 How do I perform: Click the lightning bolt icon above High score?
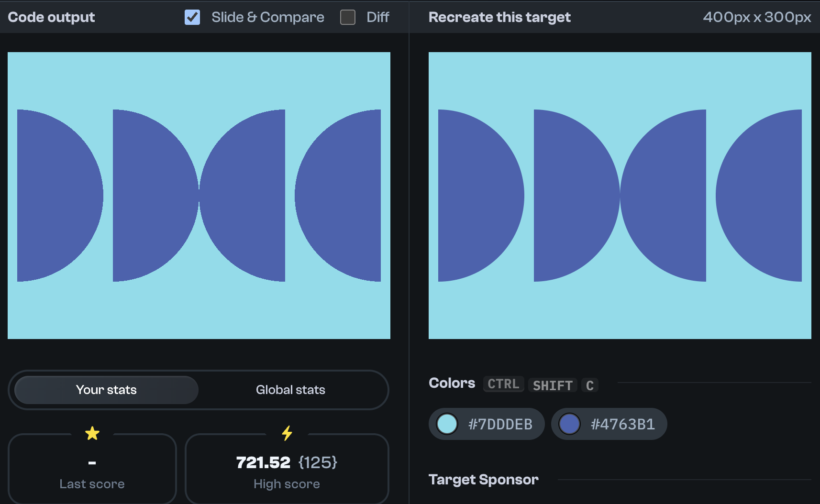[x=287, y=433]
